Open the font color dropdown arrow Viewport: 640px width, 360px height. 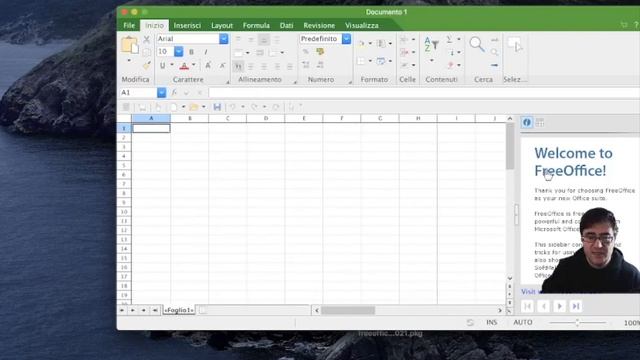click(193, 65)
